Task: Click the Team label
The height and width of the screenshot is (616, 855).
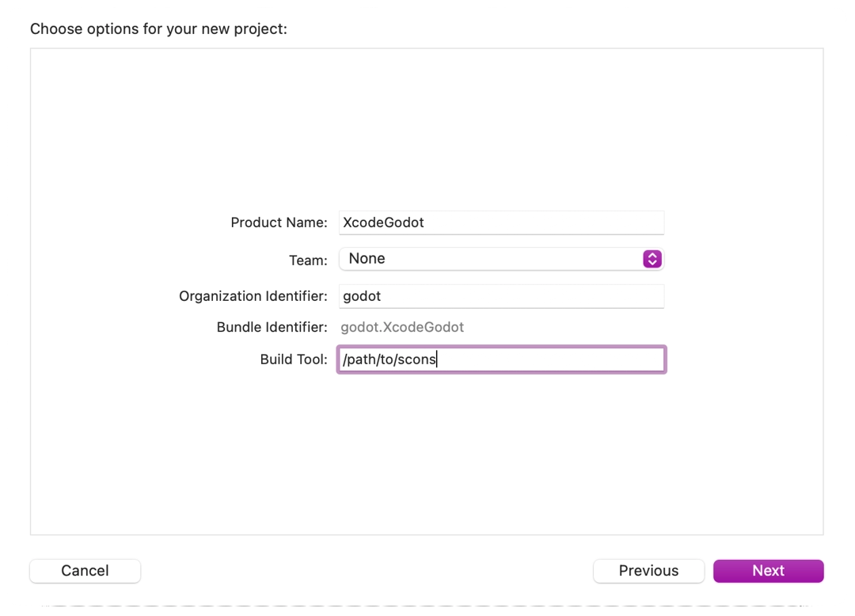Action: tap(308, 258)
